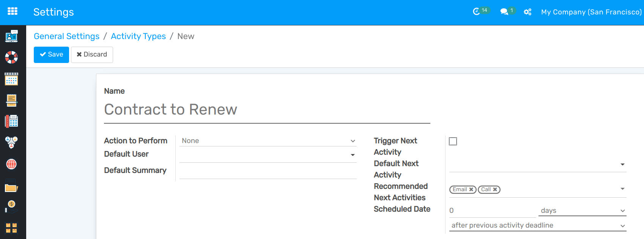Open the days unit dropdown

[583, 211]
